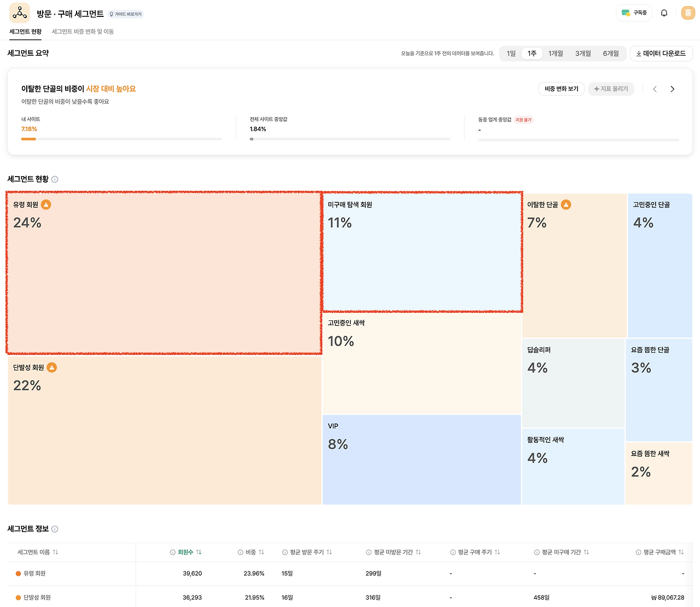Select the 이탈한 단골 treemap tile
The width and height of the screenshot is (700, 607).
574,265
